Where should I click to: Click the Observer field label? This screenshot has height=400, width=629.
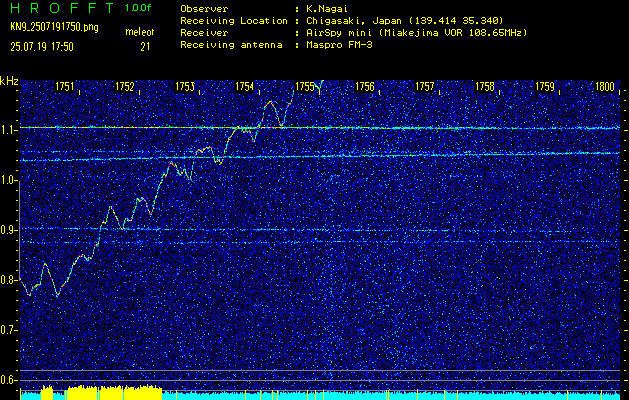[x=204, y=9]
